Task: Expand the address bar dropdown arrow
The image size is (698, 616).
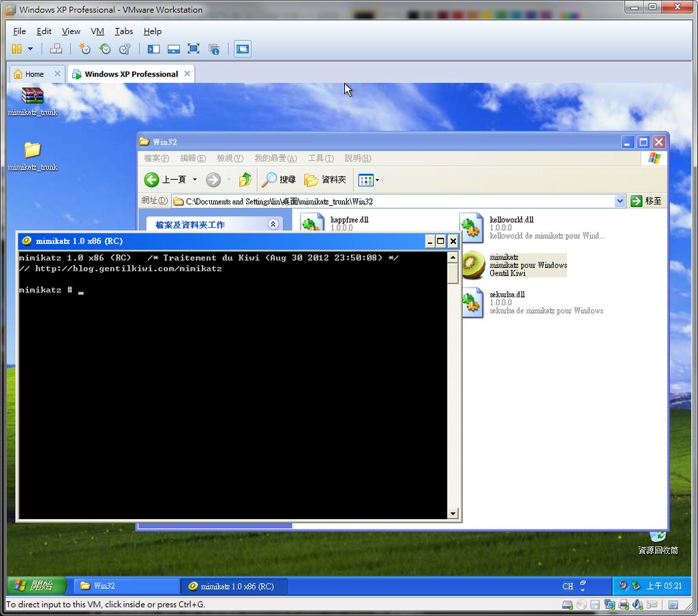Action: pyautogui.click(x=620, y=201)
